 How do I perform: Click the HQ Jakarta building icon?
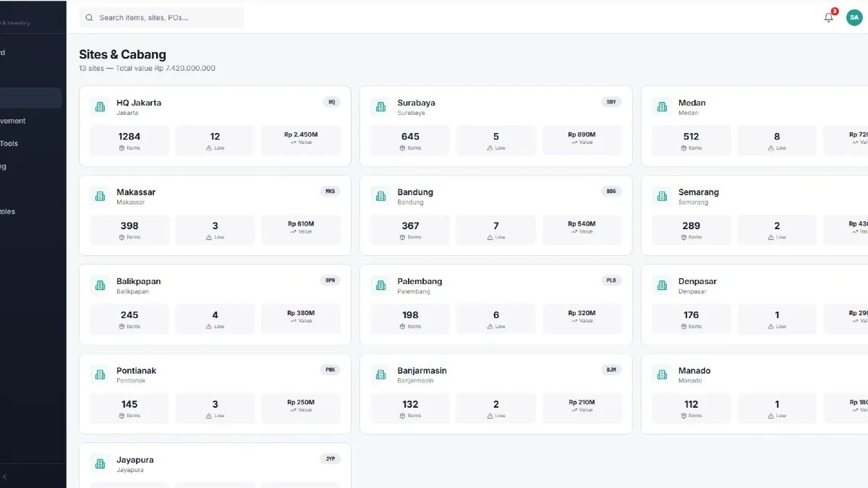(x=100, y=107)
